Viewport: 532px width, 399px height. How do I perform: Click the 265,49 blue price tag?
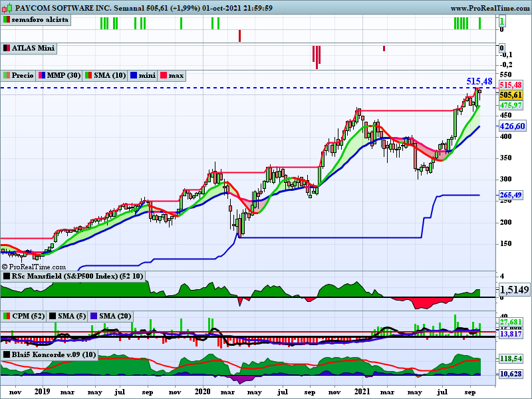511,195
